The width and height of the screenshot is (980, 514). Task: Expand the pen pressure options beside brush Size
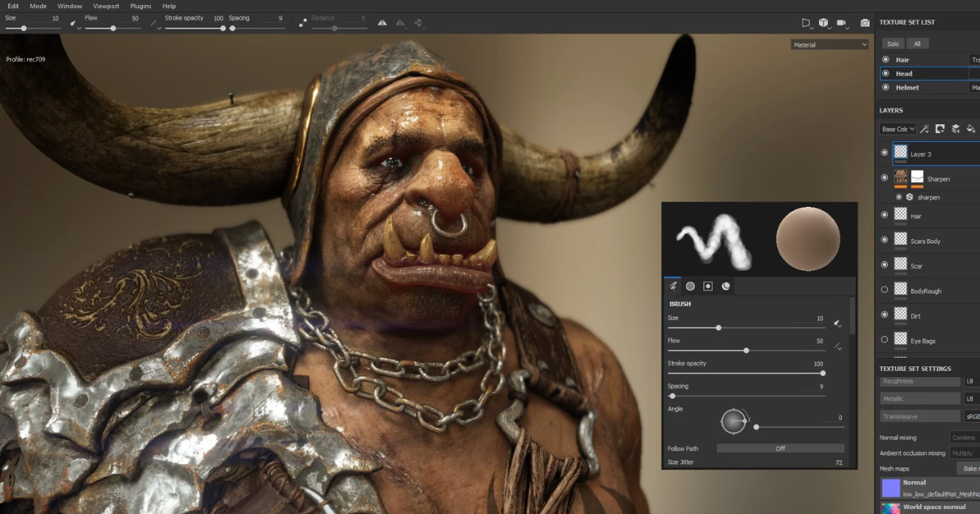point(837,324)
